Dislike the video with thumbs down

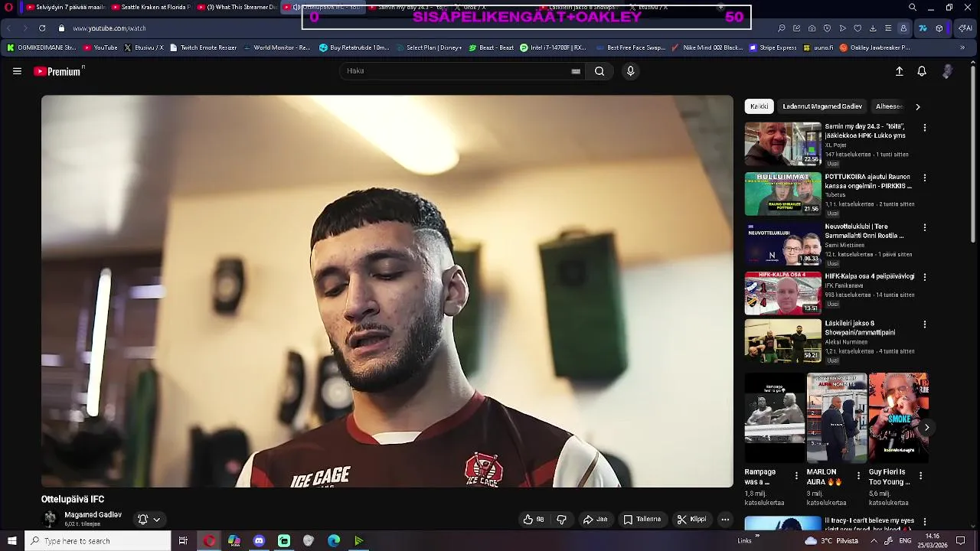tap(561, 520)
